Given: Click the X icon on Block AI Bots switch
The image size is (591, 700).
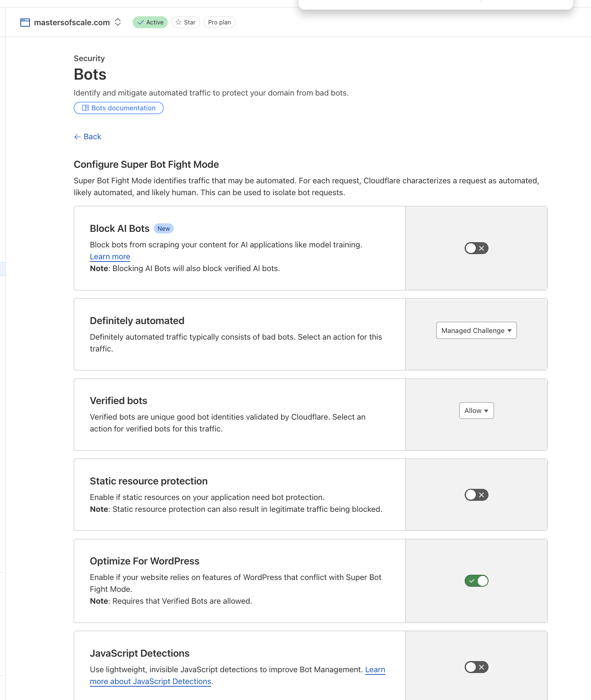Looking at the screenshot, I should coord(481,248).
